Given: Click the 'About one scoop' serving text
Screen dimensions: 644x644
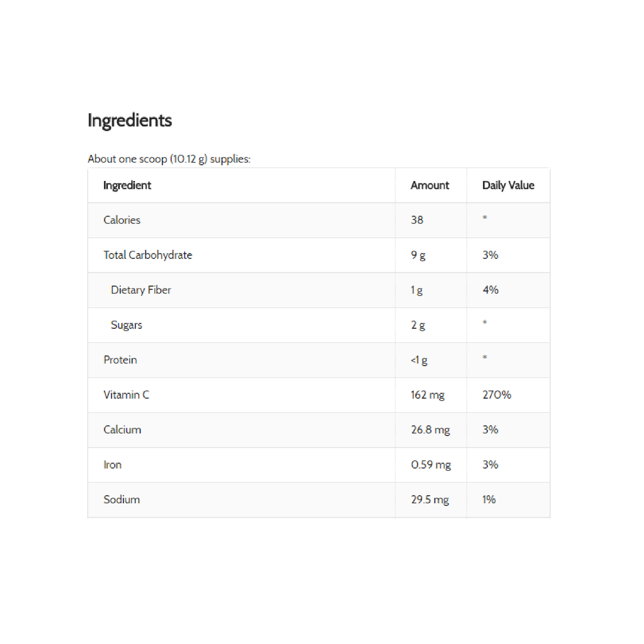Looking at the screenshot, I should [169, 159].
